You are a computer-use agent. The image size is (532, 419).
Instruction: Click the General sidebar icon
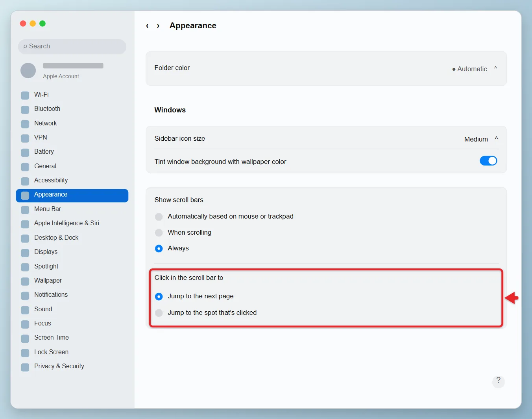25,167
